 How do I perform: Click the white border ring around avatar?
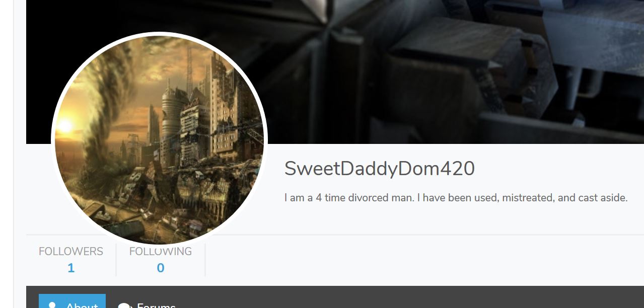(159, 34)
